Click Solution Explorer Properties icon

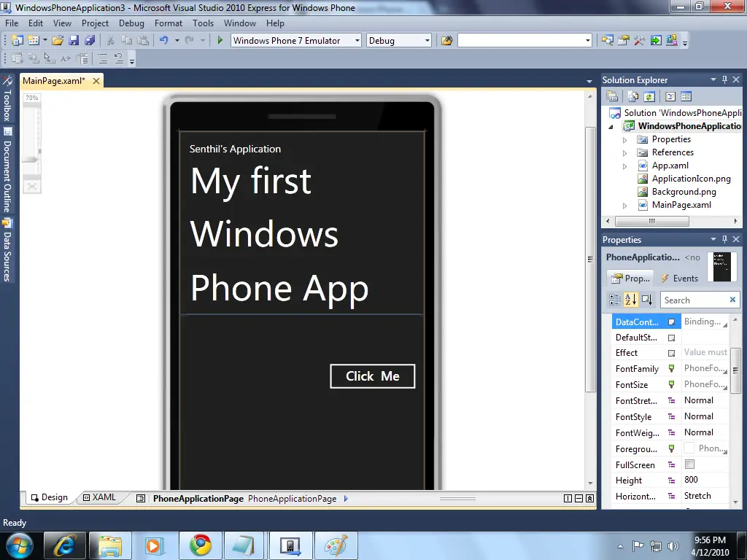coord(612,97)
